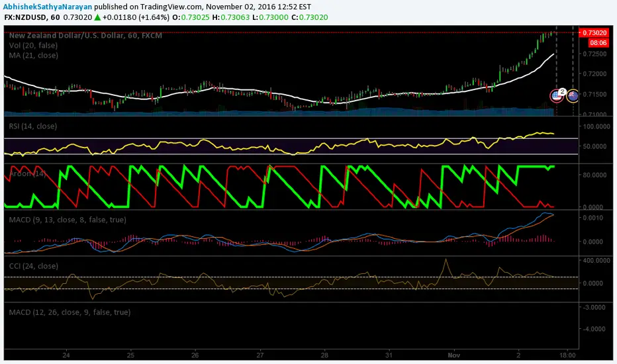The height and width of the screenshot is (364, 617).
Task: Click the O:0.73025 open value
Action: coord(191,17)
